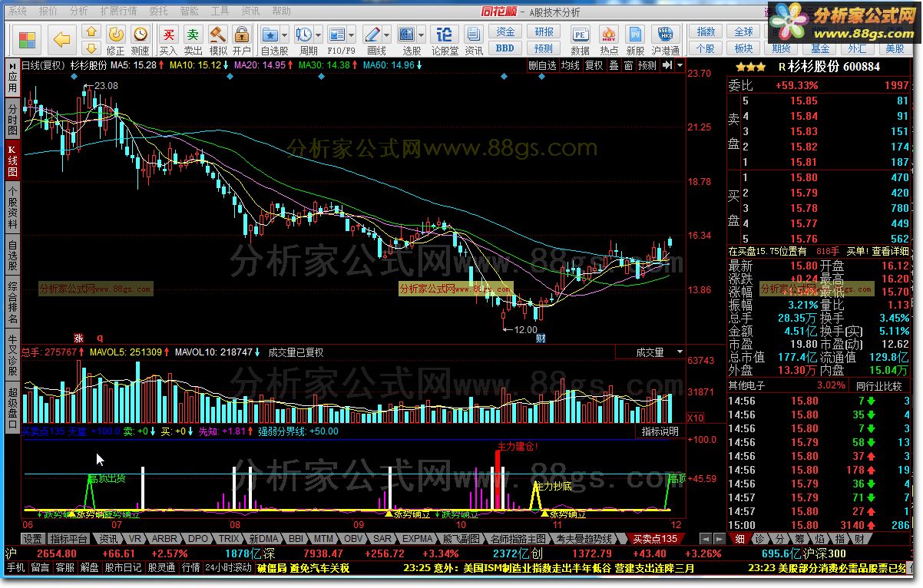
Task: Open the 分析 menu
Action: 78,12
